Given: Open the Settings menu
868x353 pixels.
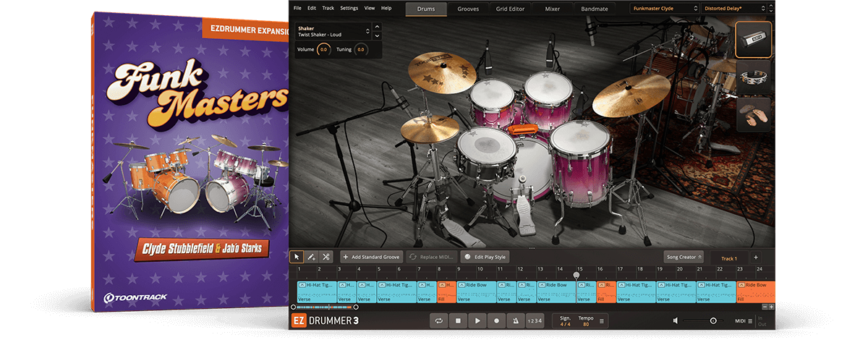Looking at the screenshot, I should [349, 8].
